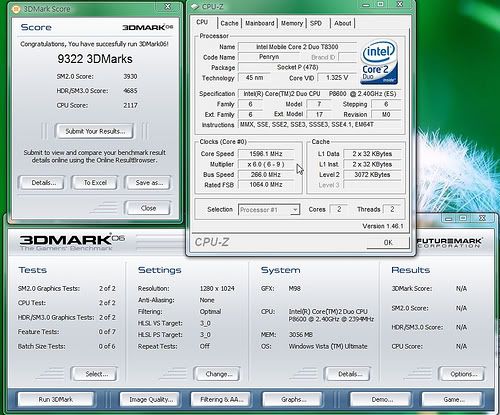
Task: Launch the Demo button
Action: click(x=382, y=399)
